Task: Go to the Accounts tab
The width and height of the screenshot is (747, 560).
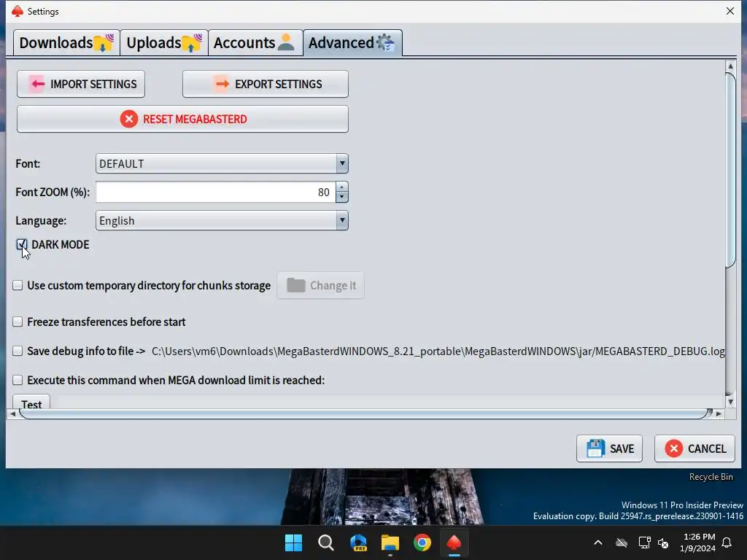Action: (x=255, y=43)
